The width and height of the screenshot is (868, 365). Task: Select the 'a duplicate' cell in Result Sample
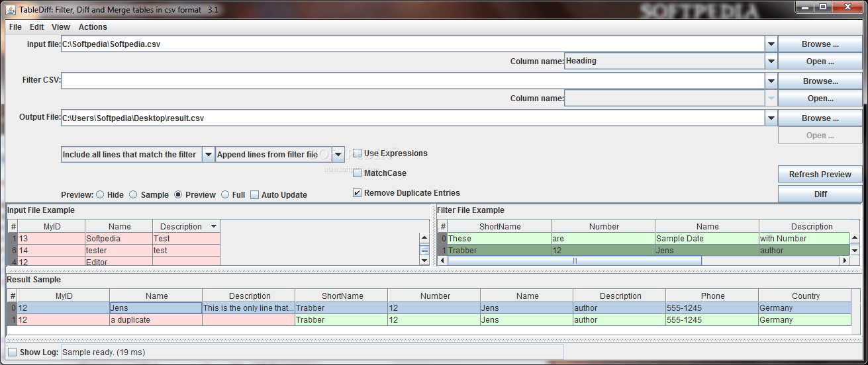156,320
